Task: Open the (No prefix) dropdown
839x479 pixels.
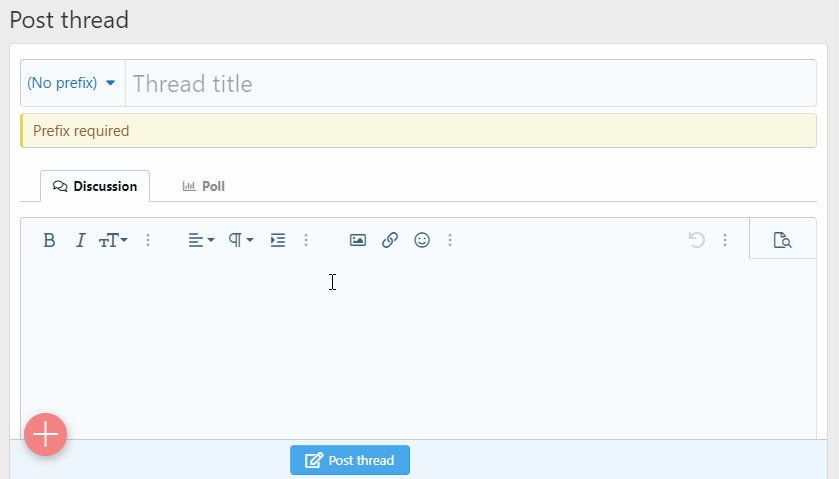Action: [x=72, y=83]
